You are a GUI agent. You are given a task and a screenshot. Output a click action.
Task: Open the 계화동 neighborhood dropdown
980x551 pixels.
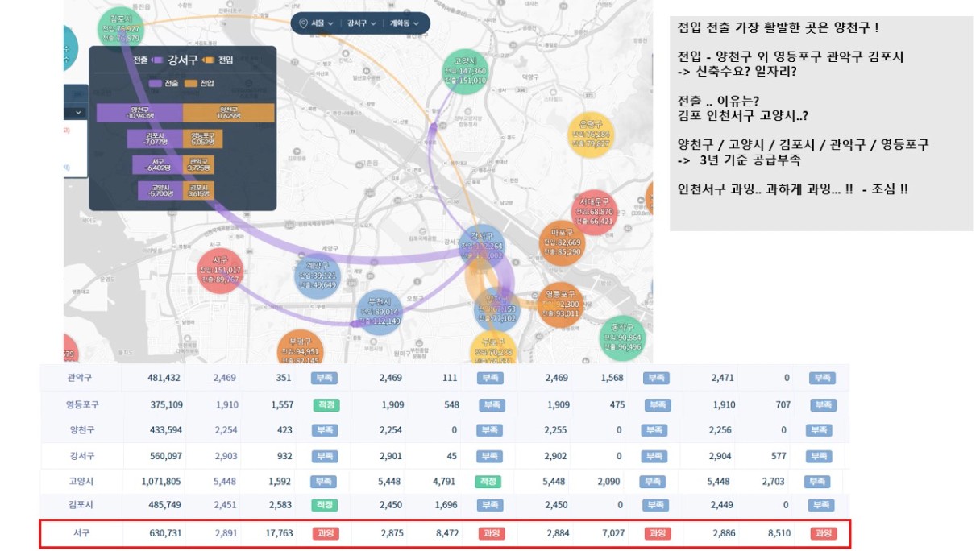[405, 23]
